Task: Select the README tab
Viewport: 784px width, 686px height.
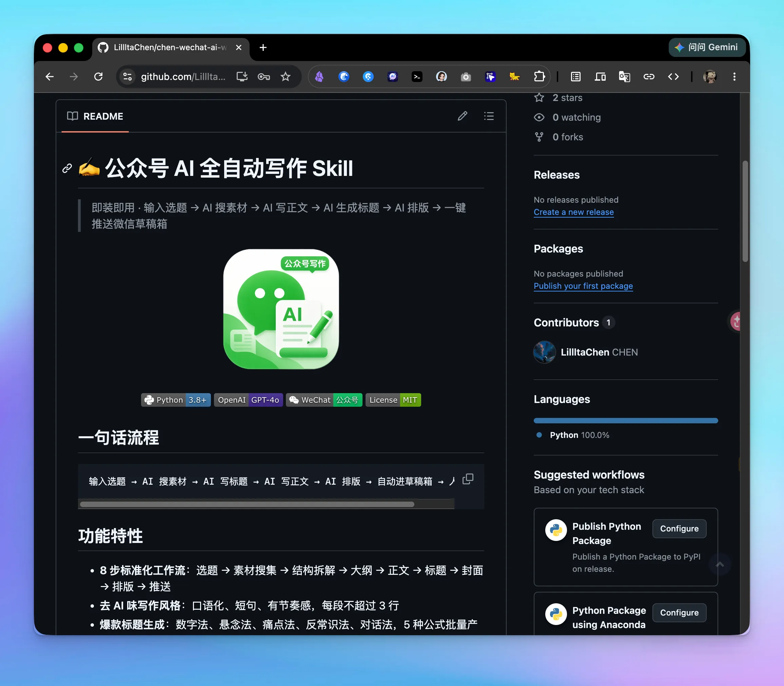Action: [x=95, y=116]
